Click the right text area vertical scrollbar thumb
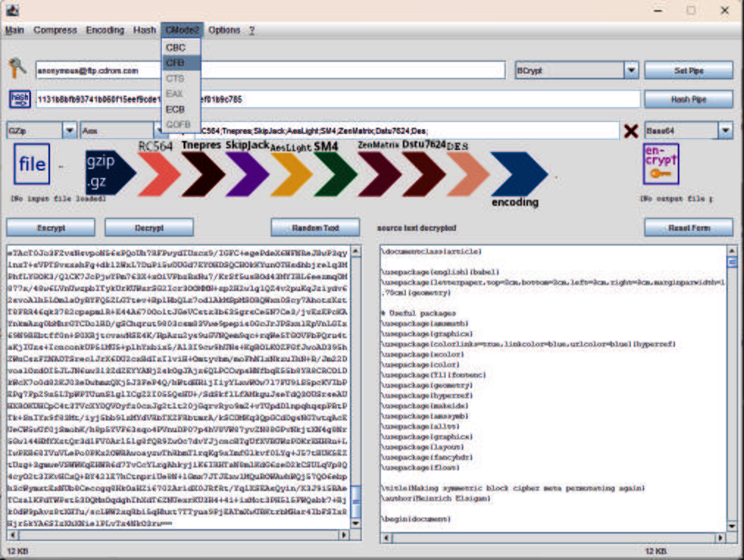744x560 pixels. point(732,262)
